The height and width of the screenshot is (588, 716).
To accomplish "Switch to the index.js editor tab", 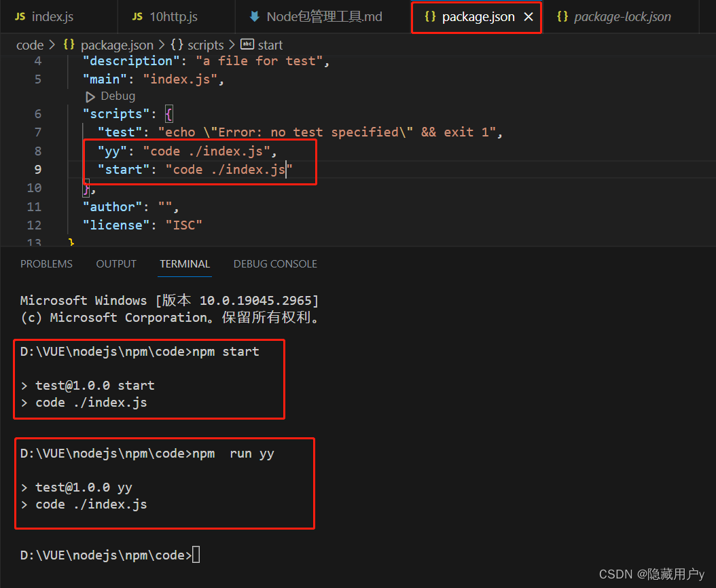I will tap(58, 17).
